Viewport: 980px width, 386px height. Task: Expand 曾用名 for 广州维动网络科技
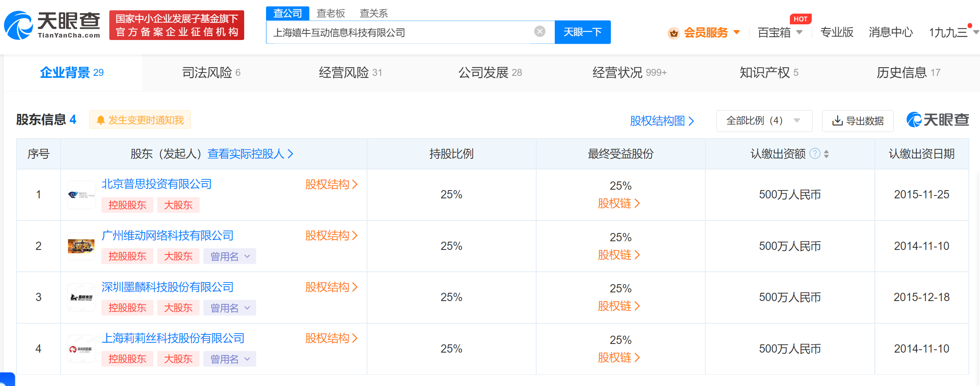(x=230, y=256)
